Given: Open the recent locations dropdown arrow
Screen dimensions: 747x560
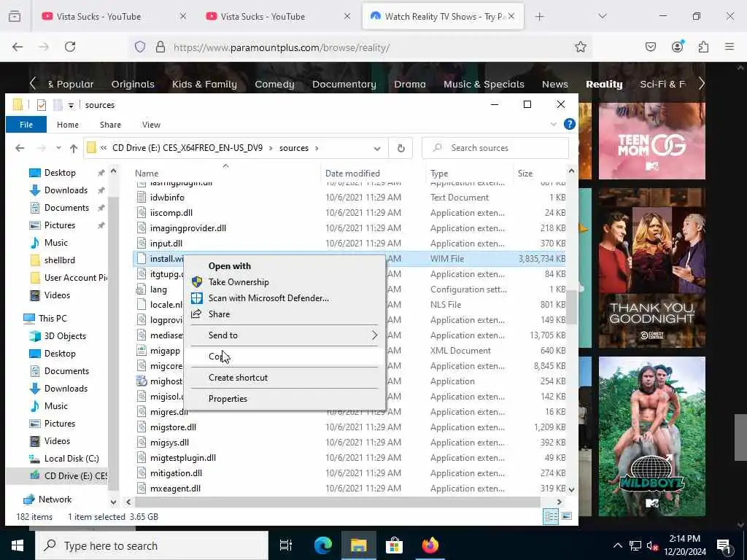Looking at the screenshot, I should click(58, 148).
